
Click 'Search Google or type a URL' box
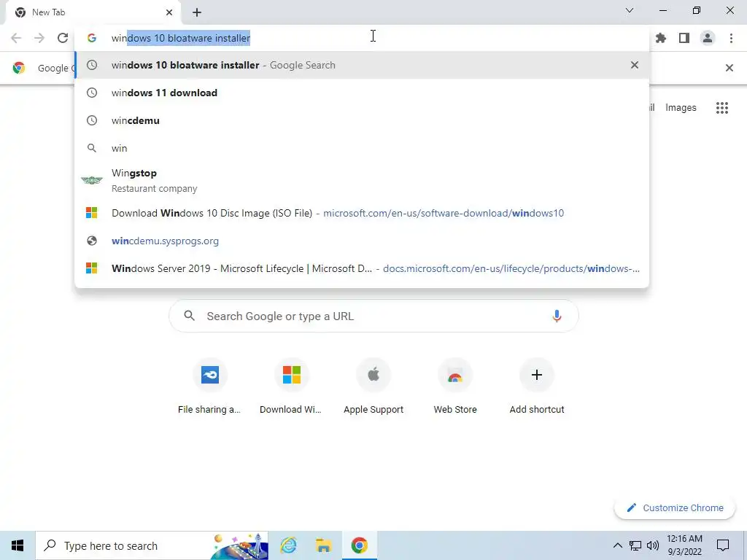pos(373,316)
